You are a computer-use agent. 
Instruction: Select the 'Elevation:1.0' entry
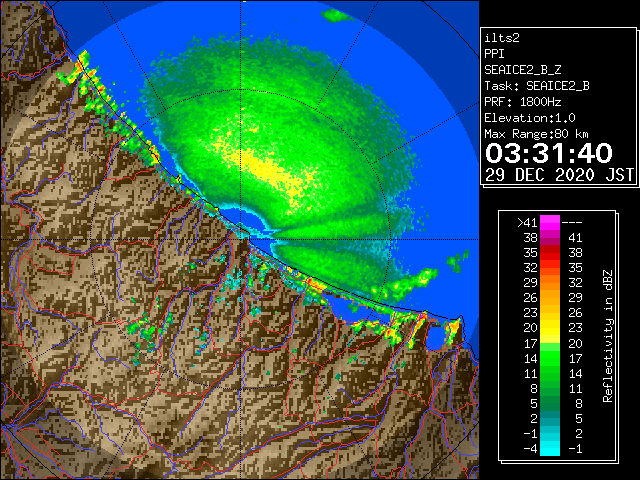(530, 118)
